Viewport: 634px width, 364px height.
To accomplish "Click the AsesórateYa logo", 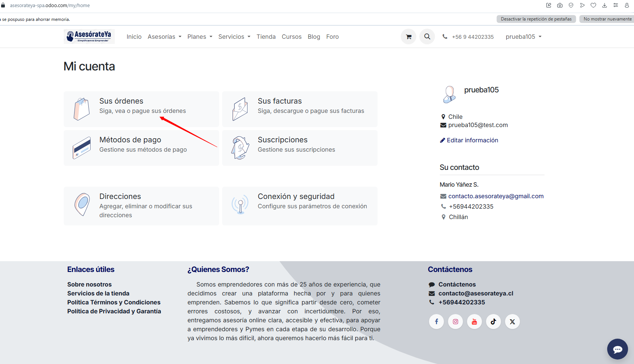I will (89, 37).
